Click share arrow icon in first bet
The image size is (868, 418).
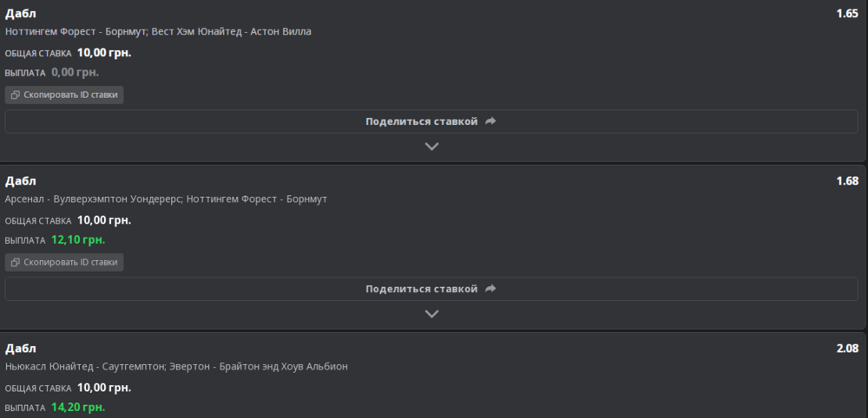tap(490, 121)
